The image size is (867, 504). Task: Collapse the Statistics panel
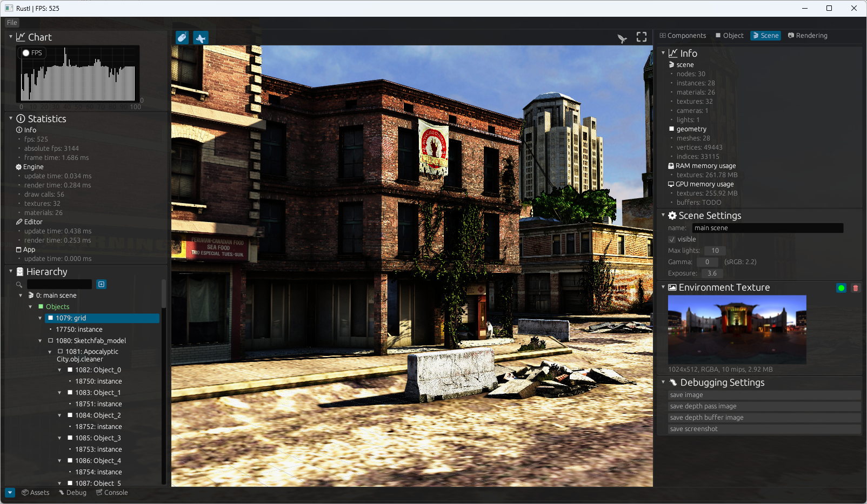11,118
